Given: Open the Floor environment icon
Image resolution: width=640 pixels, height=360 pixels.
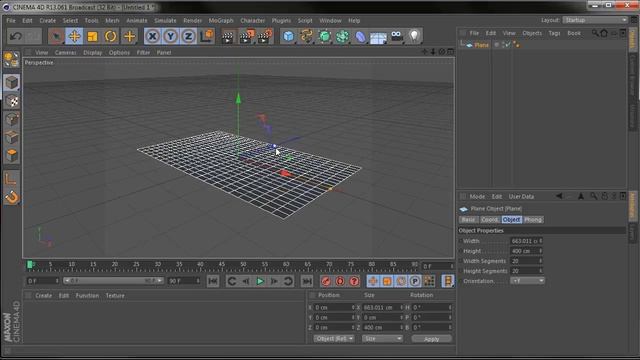Looking at the screenshot, I should (x=378, y=37).
